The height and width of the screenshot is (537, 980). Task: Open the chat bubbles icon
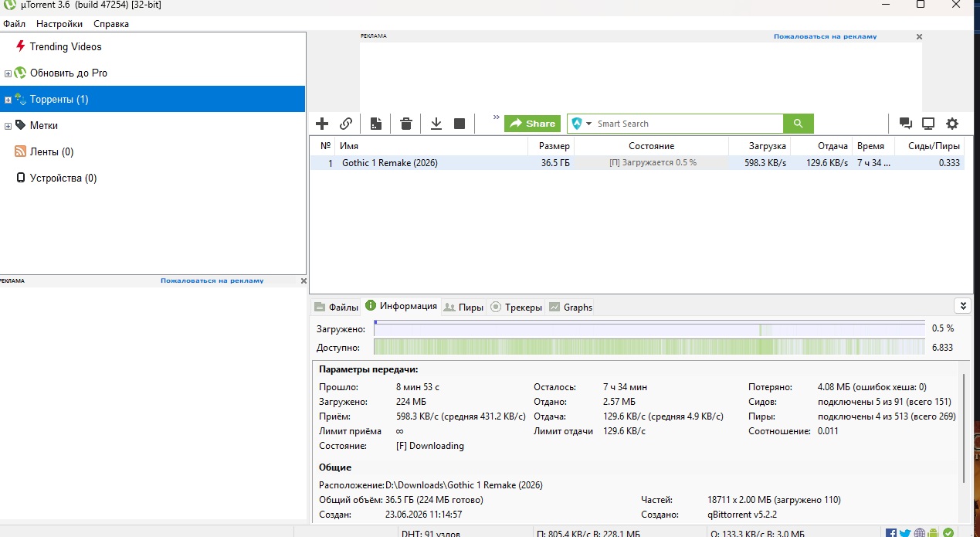click(906, 124)
